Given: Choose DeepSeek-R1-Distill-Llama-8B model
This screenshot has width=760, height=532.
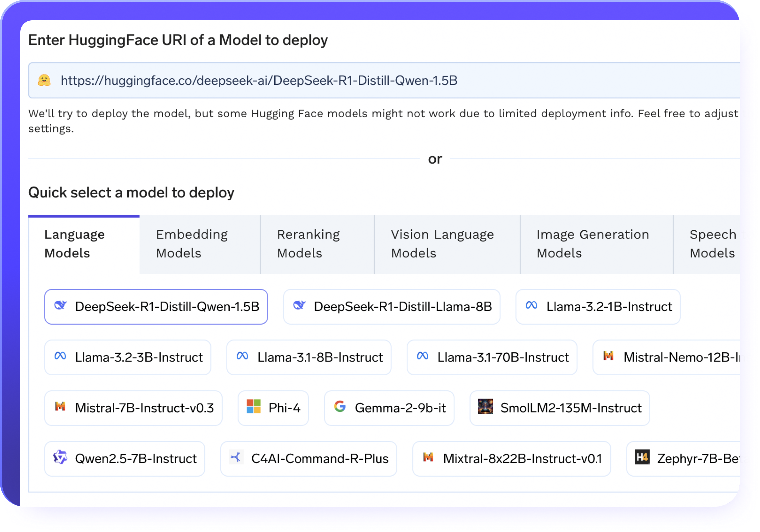Looking at the screenshot, I should [392, 307].
